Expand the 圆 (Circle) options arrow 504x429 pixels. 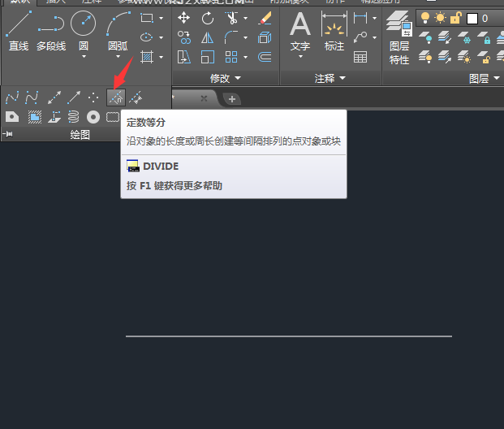[84, 57]
